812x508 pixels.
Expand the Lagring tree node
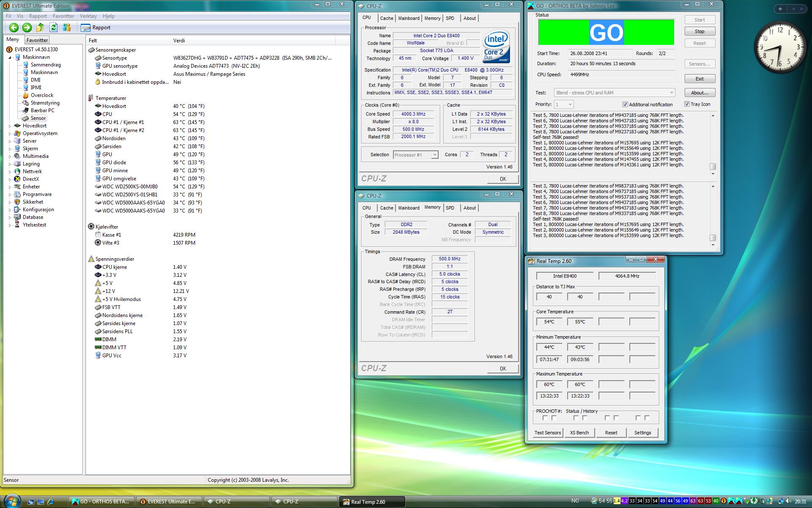(x=10, y=164)
